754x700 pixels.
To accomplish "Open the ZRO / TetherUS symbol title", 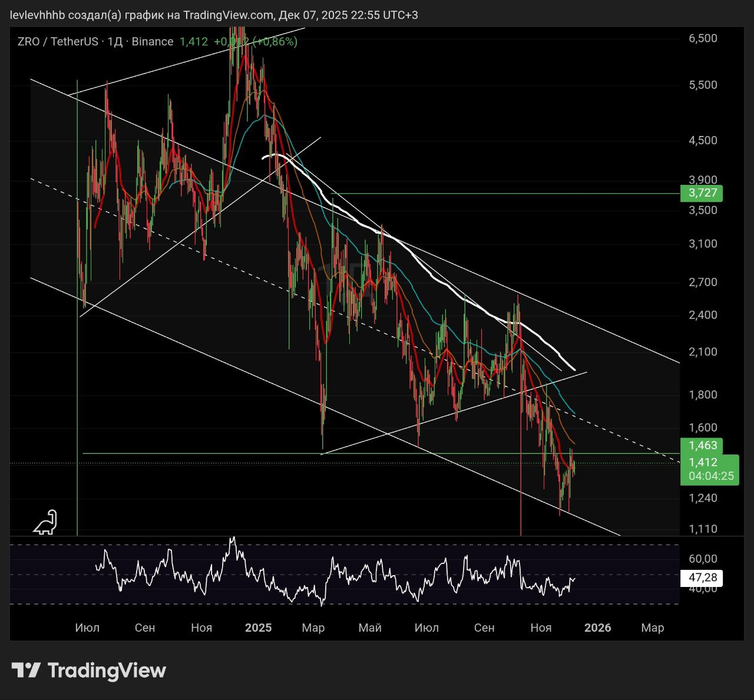I will coord(57,42).
